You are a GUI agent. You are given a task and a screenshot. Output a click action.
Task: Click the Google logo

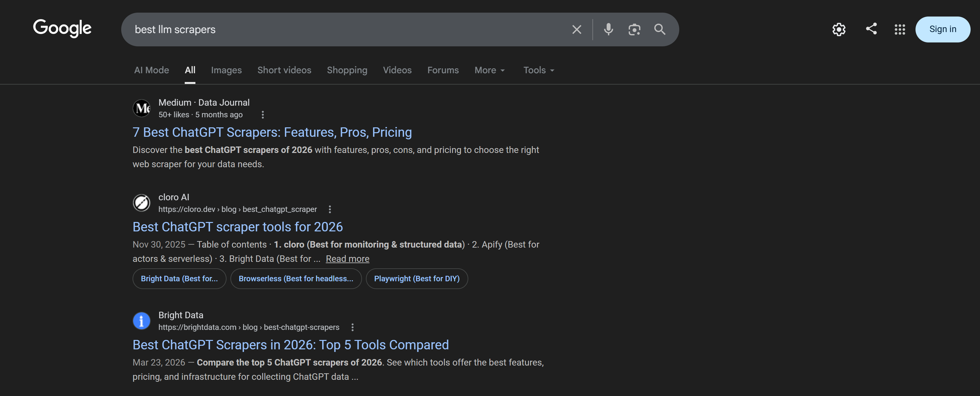[62, 29]
